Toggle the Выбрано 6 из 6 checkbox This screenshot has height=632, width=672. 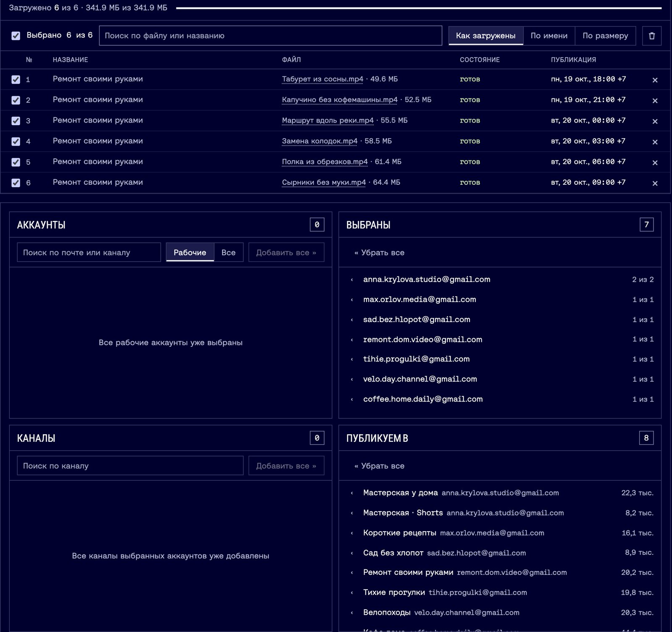pyautogui.click(x=16, y=36)
